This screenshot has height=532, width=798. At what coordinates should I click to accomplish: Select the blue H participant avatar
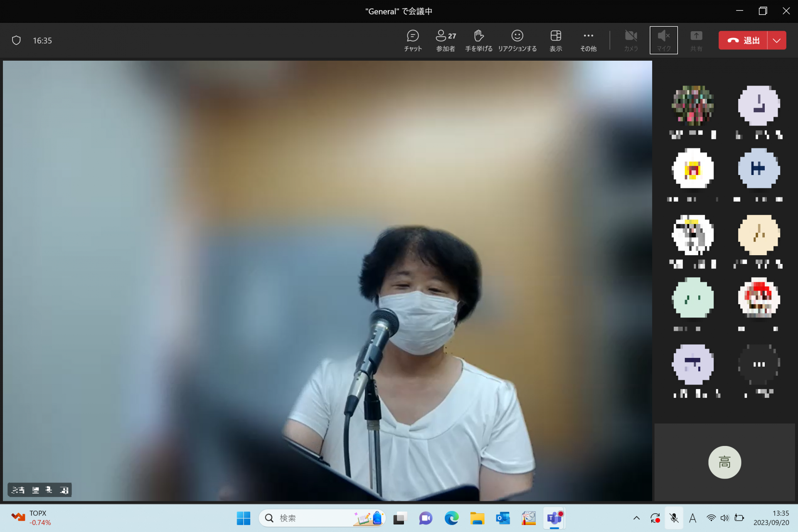click(759, 168)
